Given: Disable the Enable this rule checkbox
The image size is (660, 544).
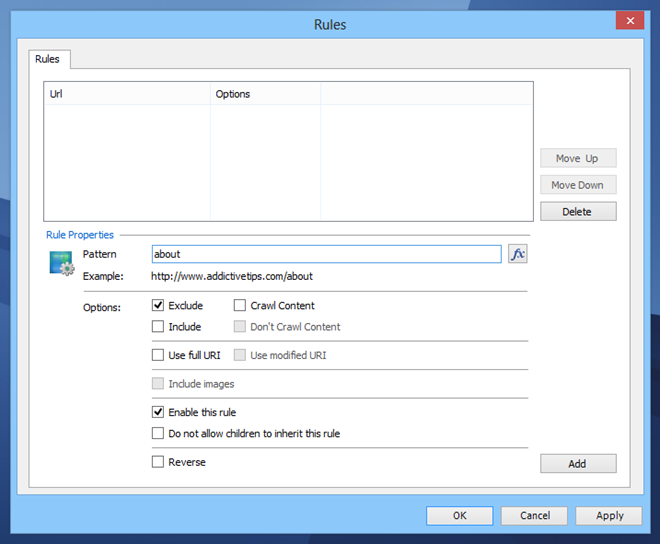Looking at the screenshot, I should pyautogui.click(x=158, y=412).
